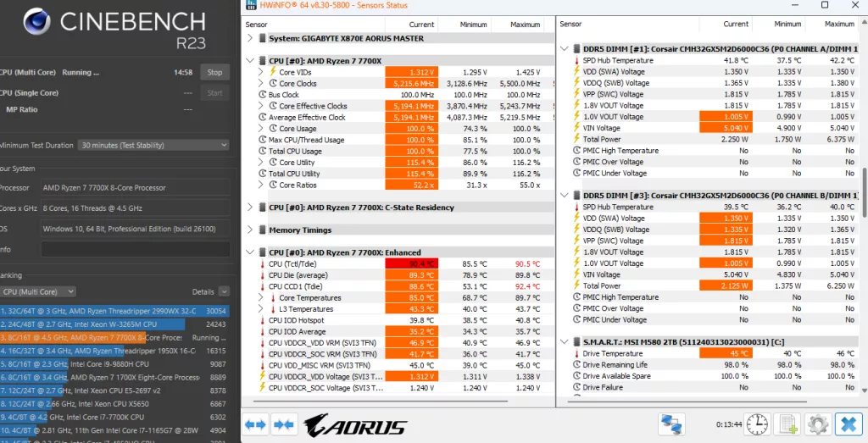Collapse the DDR5 DIMM [#3] Corsair group
The image size is (868, 443).
pos(564,195)
